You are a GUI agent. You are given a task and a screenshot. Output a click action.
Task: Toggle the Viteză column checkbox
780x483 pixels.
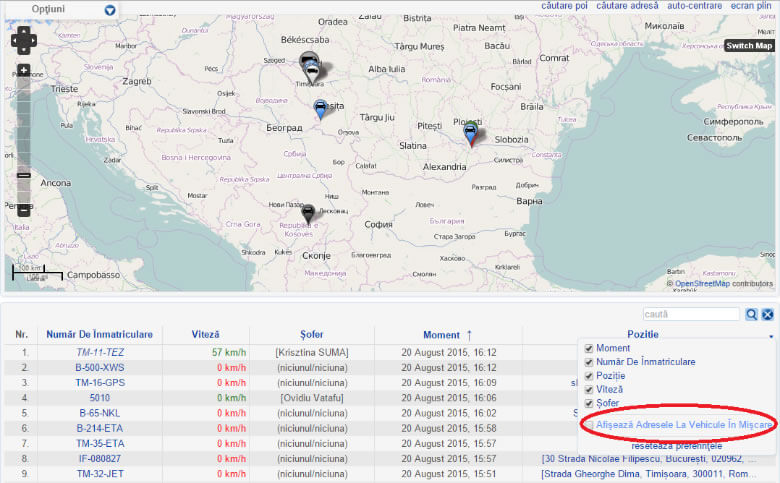coord(589,389)
